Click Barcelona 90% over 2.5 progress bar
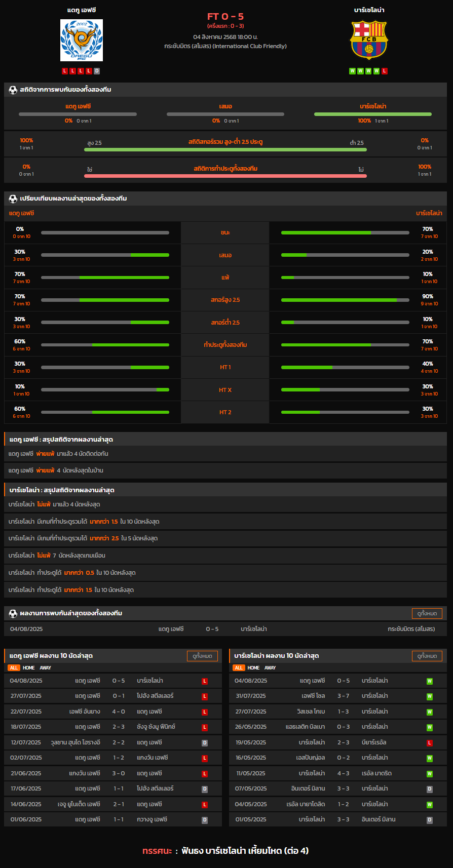This screenshot has width=453, height=868. click(345, 300)
